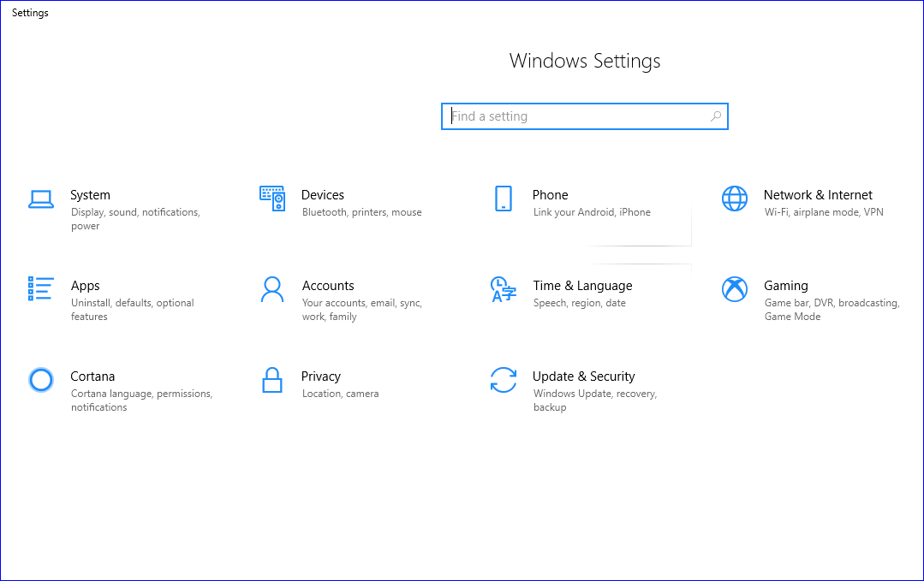The height and width of the screenshot is (581, 924).
Task: Select the Update & Security title
Action: pyautogui.click(x=584, y=376)
